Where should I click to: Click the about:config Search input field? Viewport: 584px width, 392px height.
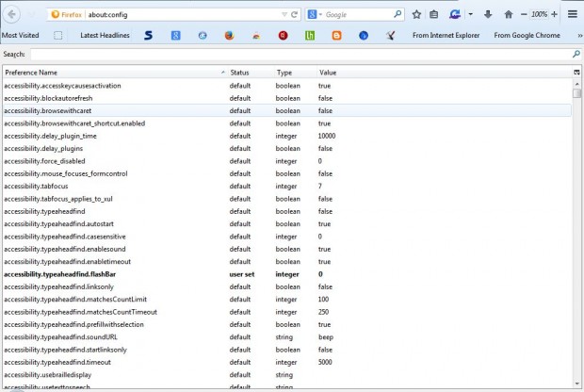pyautogui.click(x=301, y=54)
